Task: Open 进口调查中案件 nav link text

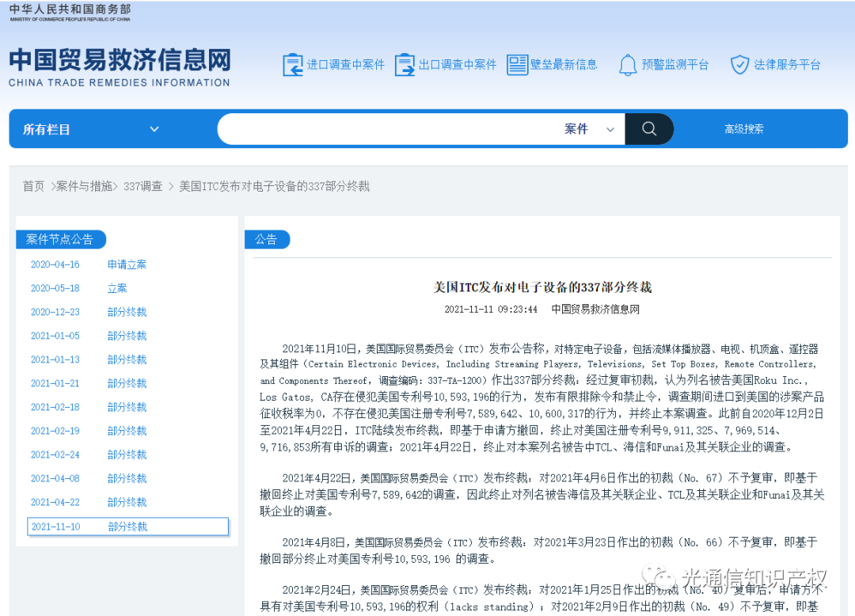Action: point(346,65)
